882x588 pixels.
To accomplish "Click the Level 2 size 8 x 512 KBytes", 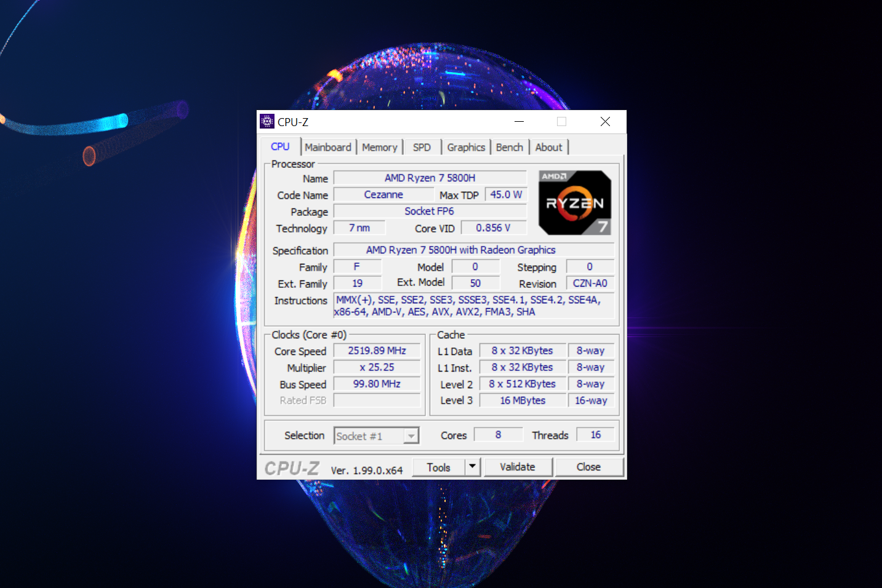I will point(523,384).
